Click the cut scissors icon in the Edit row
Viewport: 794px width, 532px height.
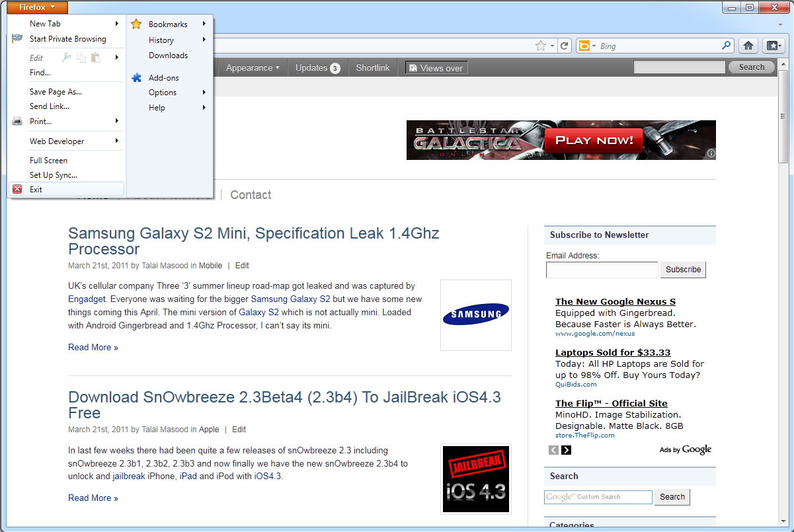coord(66,57)
